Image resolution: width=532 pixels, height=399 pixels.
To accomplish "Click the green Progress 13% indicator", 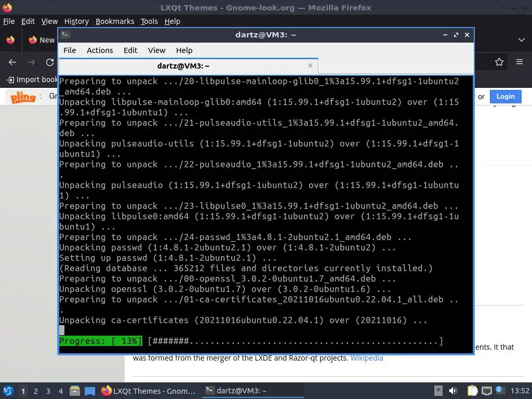I will (x=101, y=341).
